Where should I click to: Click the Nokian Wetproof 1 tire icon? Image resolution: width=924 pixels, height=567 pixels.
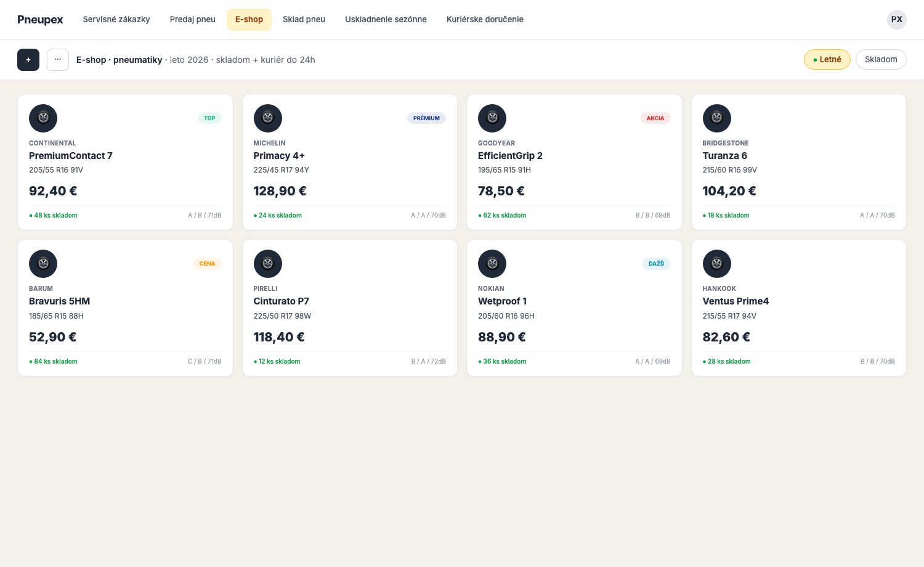[492, 264]
